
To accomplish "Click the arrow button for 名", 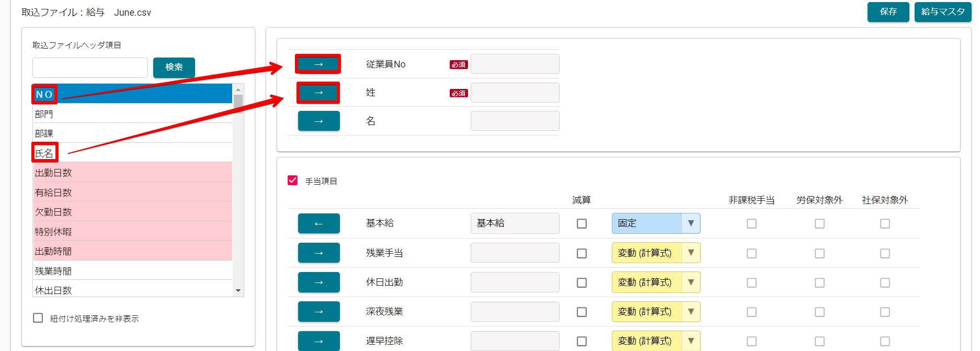I will click(x=318, y=121).
